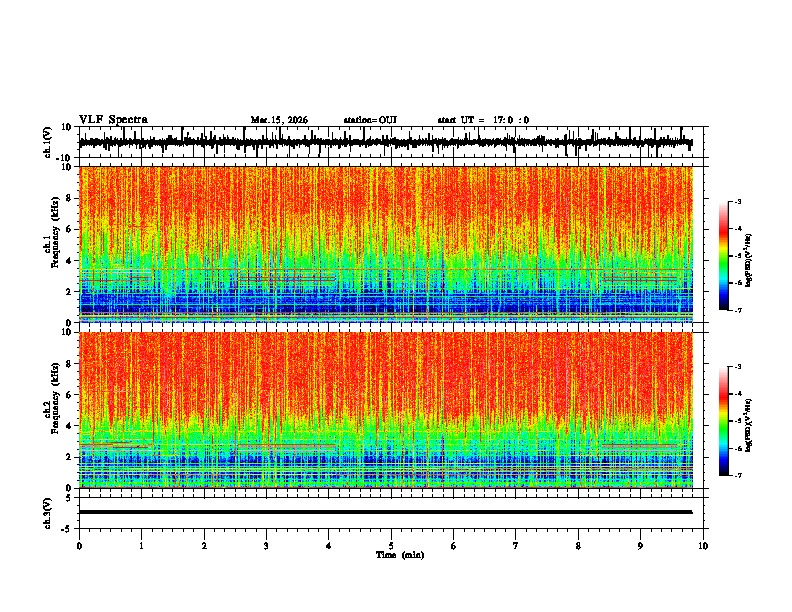Click the ch.2 log PSD color bar
Viewport: 792px width, 612px height.
[723, 421]
